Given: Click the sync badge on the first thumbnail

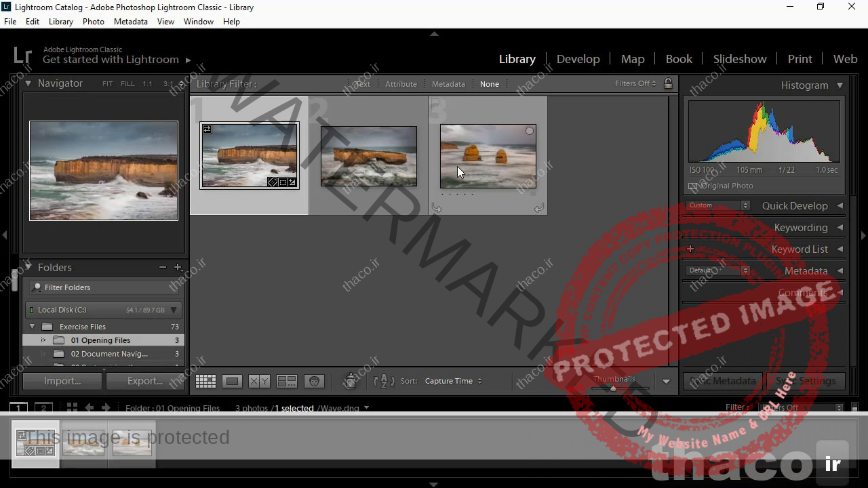Looking at the screenshot, I should point(208,129).
